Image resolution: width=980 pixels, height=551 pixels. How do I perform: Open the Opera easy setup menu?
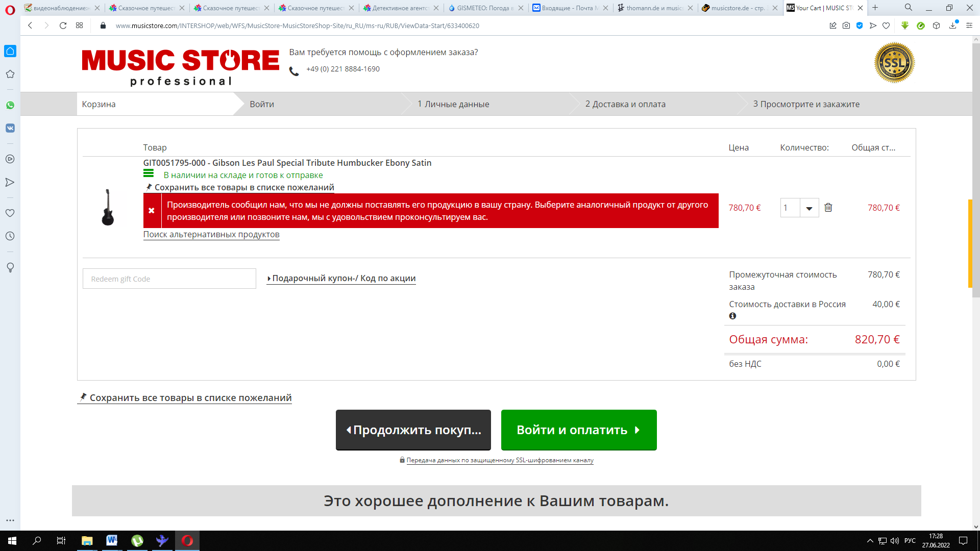[x=969, y=26]
